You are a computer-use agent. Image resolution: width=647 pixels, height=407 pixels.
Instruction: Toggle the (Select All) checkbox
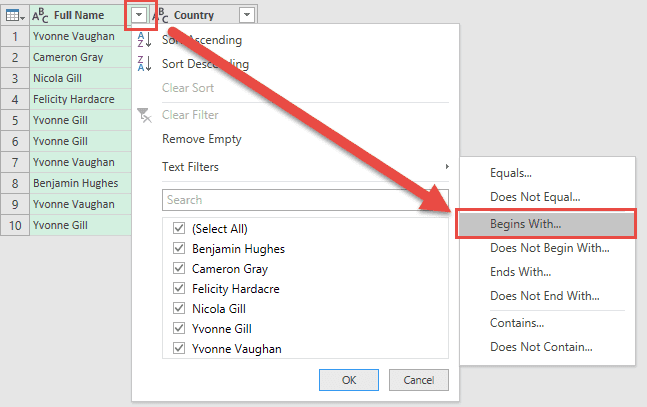(179, 228)
